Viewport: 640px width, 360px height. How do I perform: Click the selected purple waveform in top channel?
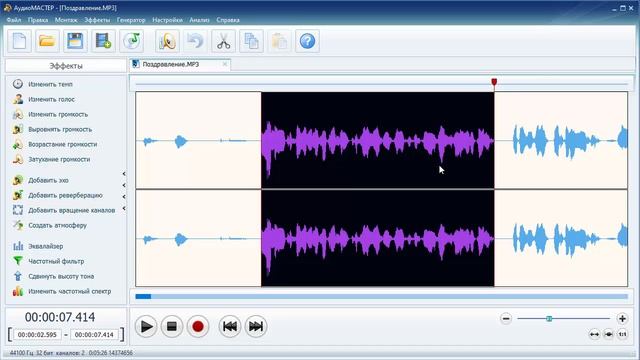coord(378,140)
